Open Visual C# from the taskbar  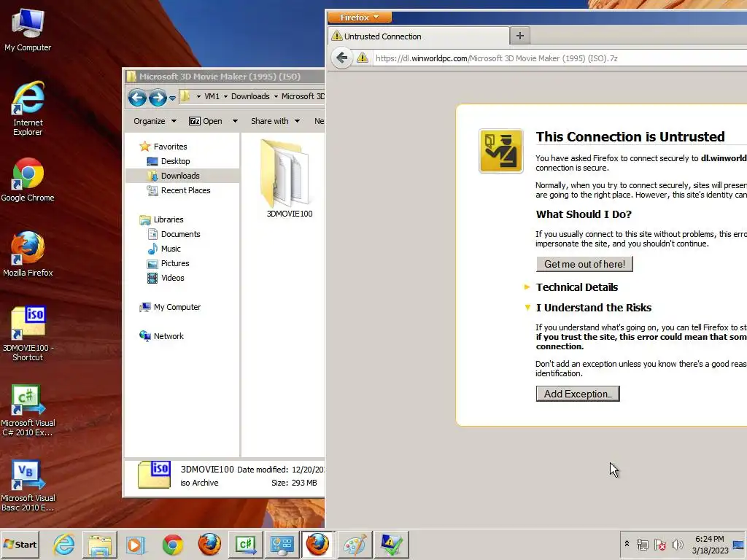pos(246,544)
